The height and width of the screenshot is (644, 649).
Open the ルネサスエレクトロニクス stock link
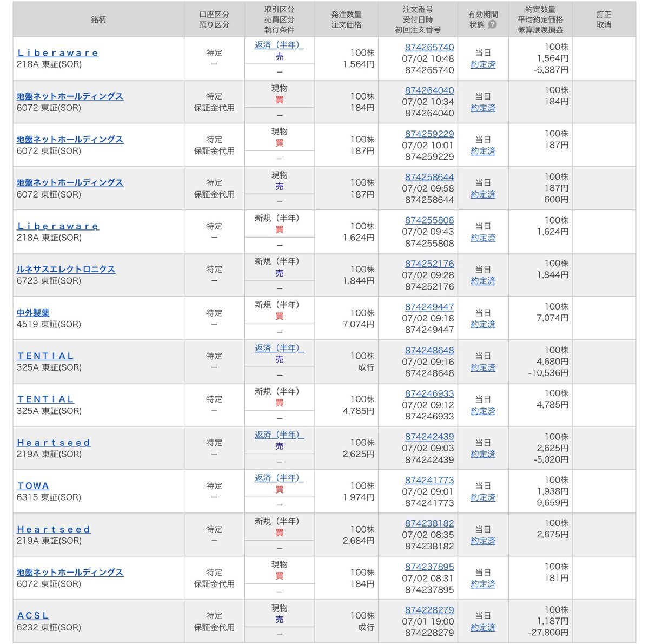pyautogui.click(x=66, y=269)
